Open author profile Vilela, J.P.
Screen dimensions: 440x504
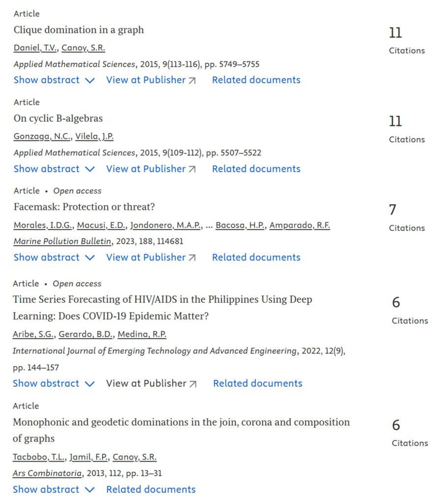click(x=94, y=137)
